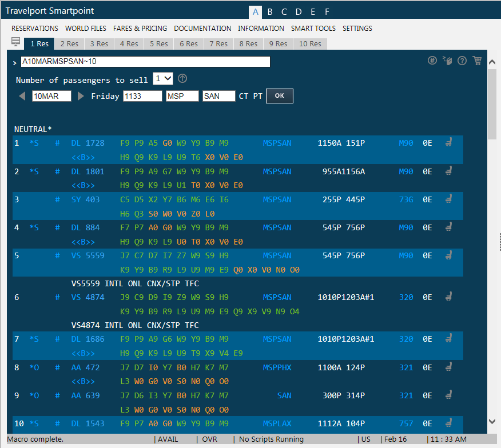Go to next day with the right arrow
Screen dimensions: 501x448
(81, 96)
